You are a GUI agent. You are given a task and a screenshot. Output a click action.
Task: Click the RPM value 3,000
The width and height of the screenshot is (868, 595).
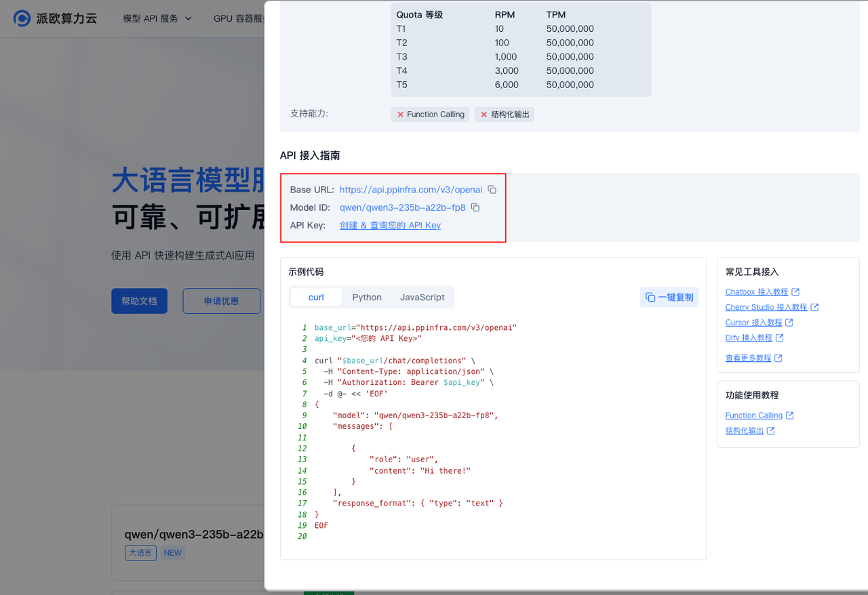pyautogui.click(x=507, y=70)
